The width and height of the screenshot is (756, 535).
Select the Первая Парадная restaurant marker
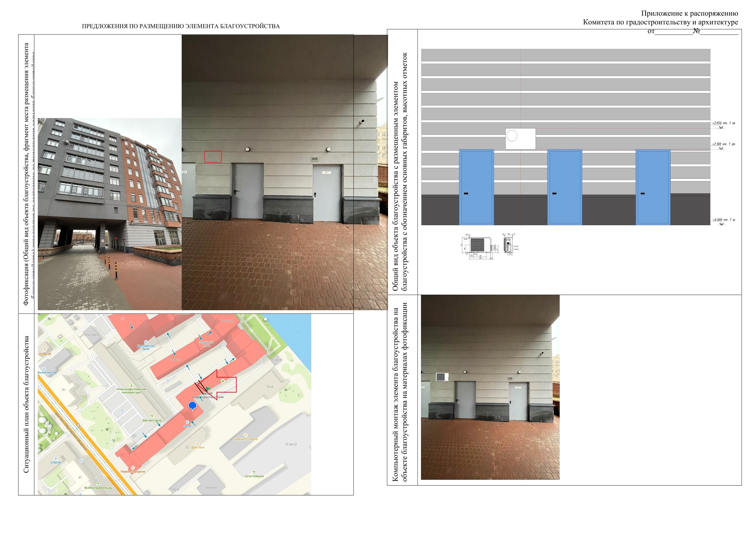point(132,470)
